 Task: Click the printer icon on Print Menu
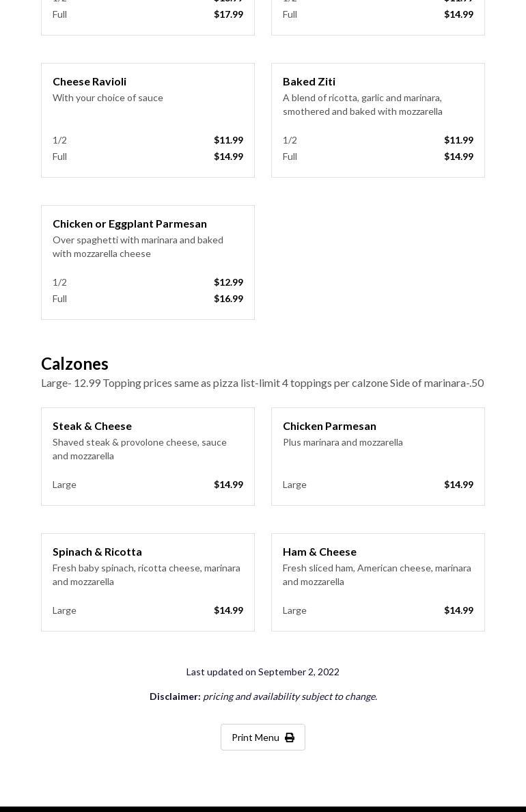tap(290, 737)
